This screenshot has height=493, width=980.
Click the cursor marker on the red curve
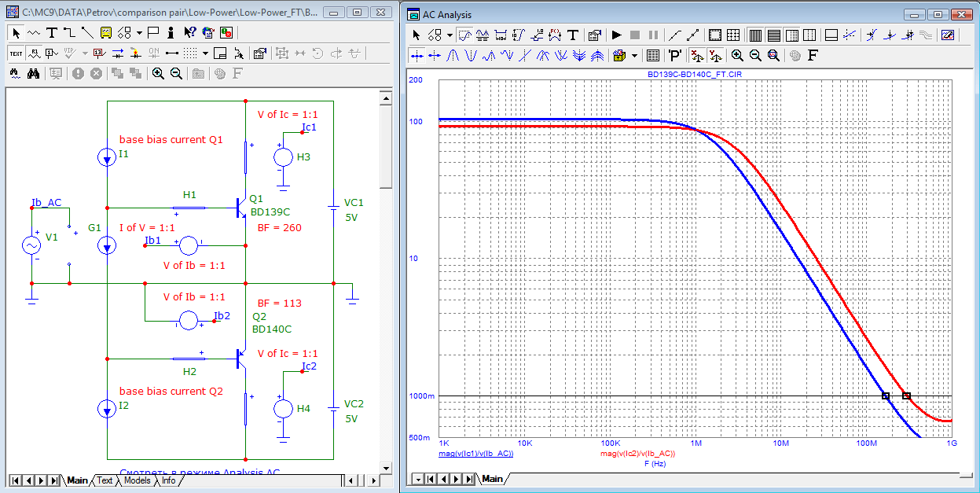click(x=906, y=396)
